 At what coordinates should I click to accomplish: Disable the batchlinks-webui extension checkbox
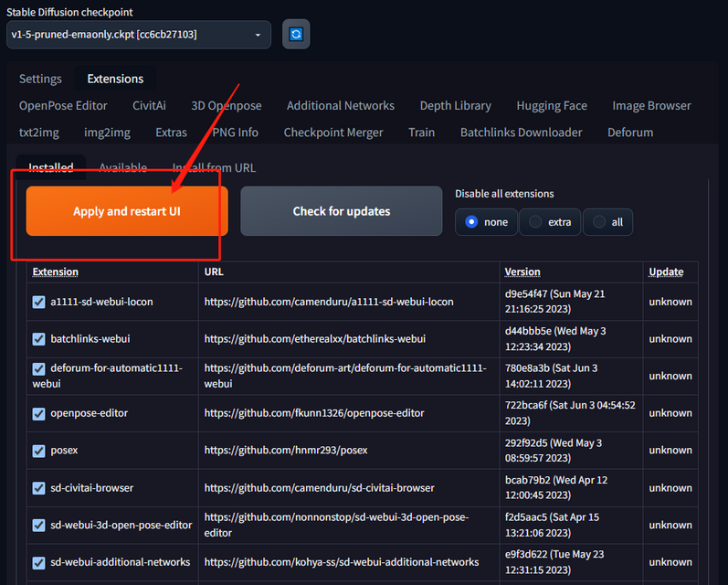[x=39, y=339]
